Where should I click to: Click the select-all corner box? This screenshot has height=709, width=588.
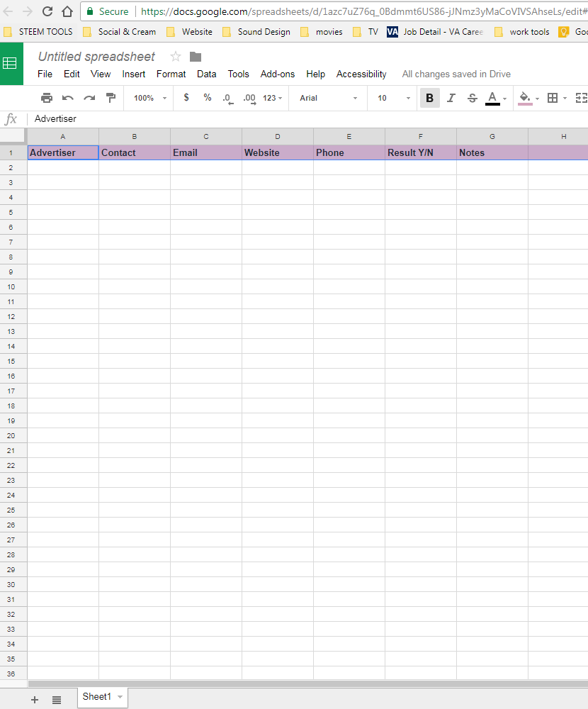click(x=13, y=137)
